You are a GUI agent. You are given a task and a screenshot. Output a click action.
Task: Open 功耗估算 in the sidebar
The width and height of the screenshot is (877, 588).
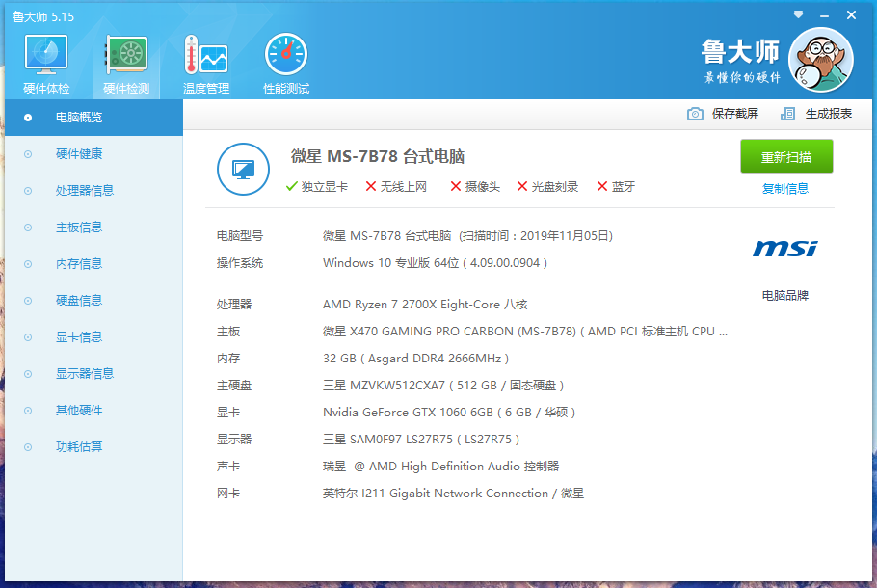coord(94,447)
